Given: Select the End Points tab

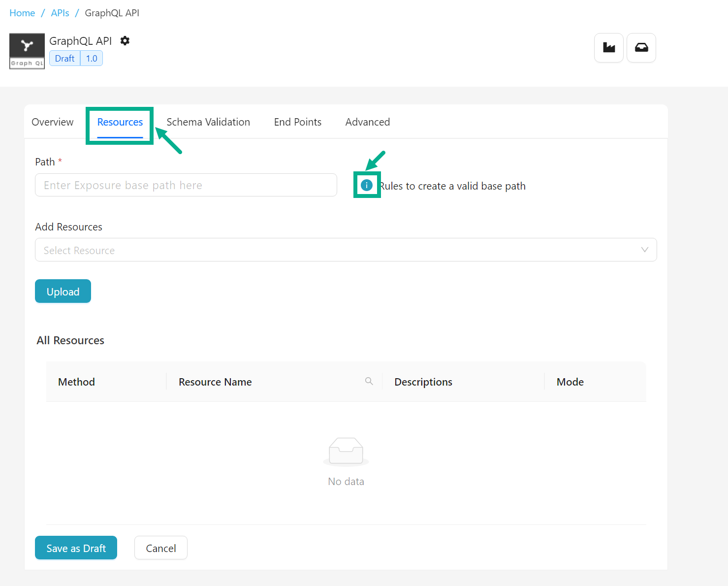Looking at the screenshot, I should [x=297, y=122].
